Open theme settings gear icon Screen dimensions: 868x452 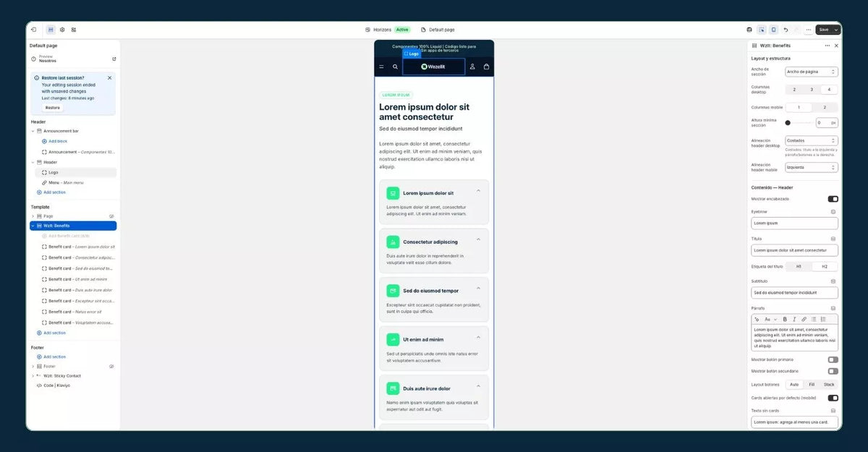[x=62, y=30]
